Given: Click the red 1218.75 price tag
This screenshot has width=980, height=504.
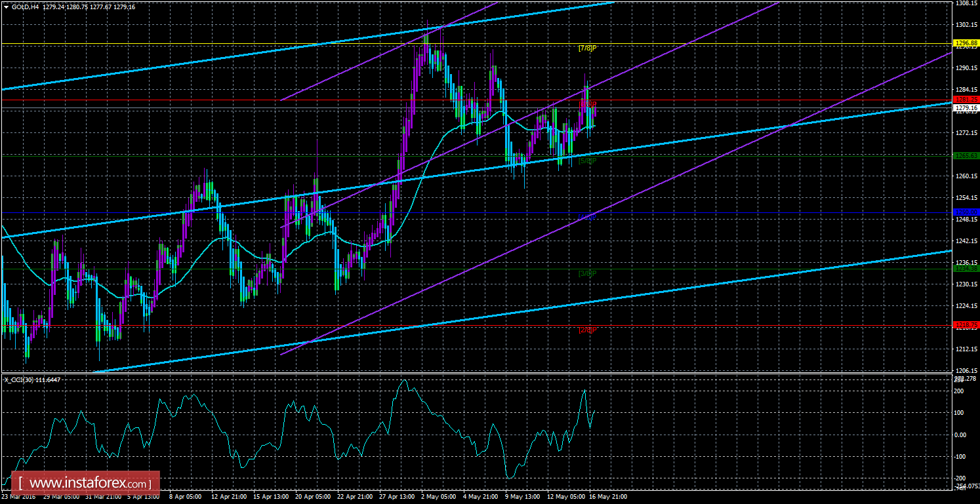Looking at the screenshot, I should point(968,325).
